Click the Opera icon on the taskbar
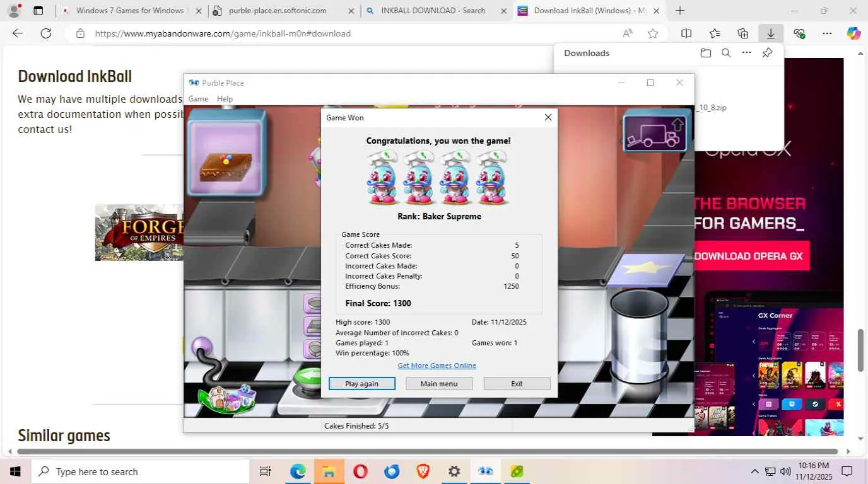Image resolution: width=868 pixels, height=484 pixels. click(361, 471)
